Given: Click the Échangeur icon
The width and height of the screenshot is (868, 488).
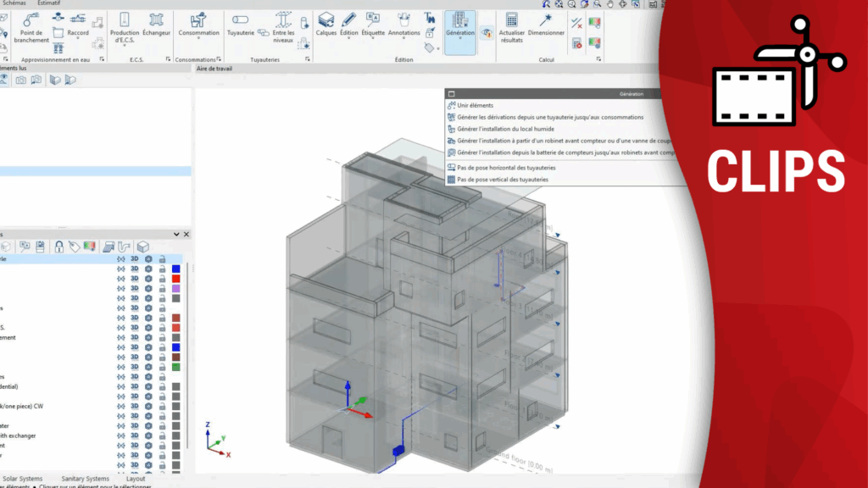Looking at the screenshot, I should coord(156,25).
